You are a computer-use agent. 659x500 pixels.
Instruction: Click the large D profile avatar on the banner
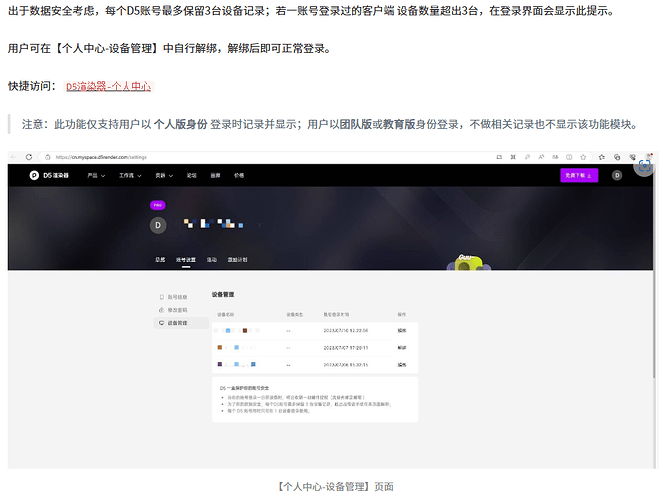tap(158, 225)
